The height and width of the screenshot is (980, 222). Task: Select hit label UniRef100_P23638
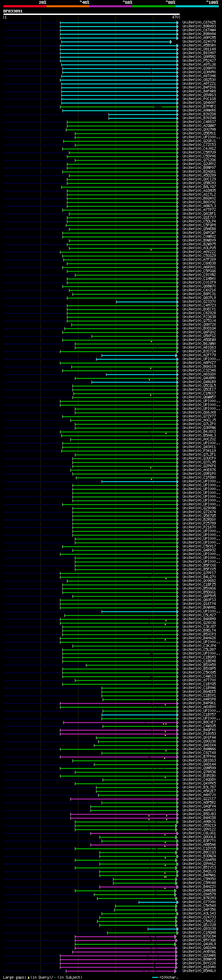[199, 317]
